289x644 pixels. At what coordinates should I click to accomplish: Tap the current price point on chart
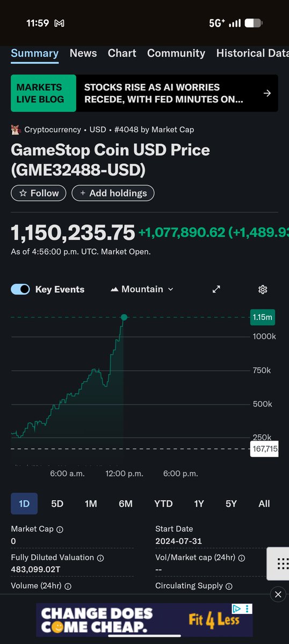pyautogui.click(x=124, y=318)
